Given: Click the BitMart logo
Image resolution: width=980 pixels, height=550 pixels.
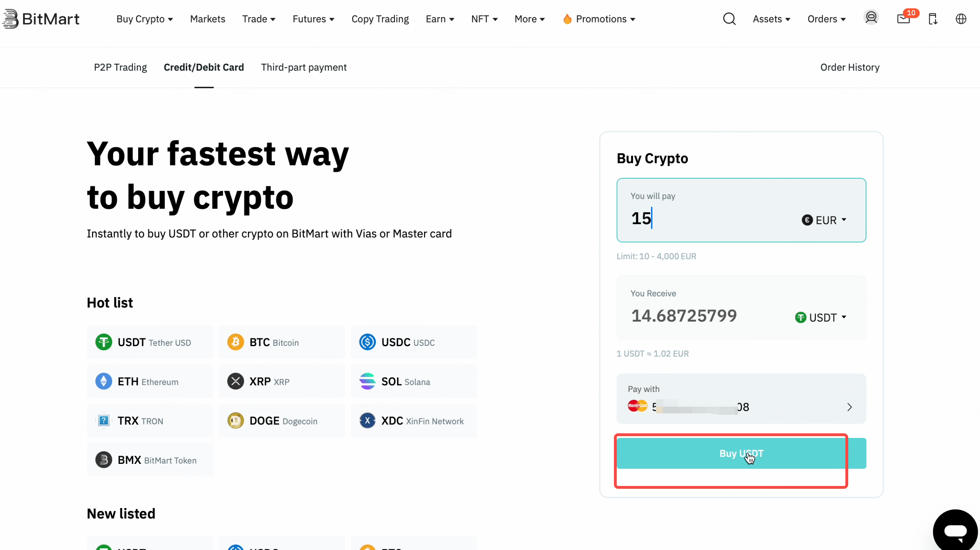Looking at the screenshot, I should coord(41,18).
